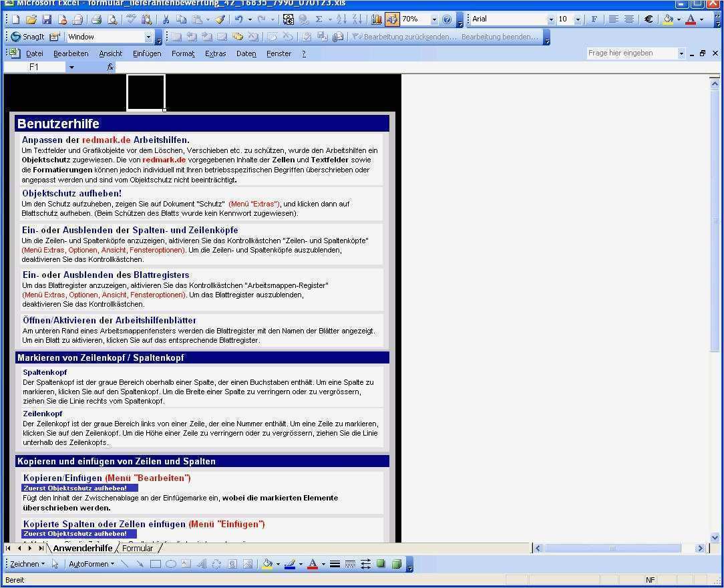The width and height of the screenshot is (724, 588).
Task: Open the line style options
Action: [335, 564]
